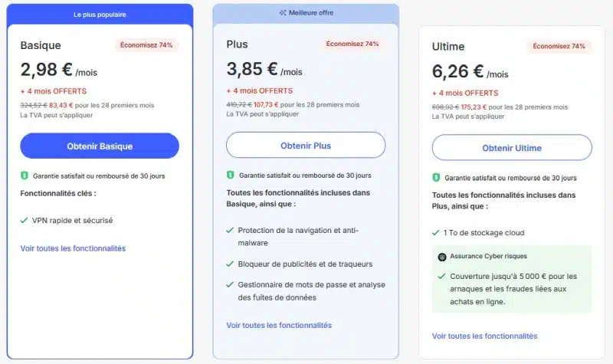Select the Le plus populaire banner tab
Viewport: 613px width, 364px height.
pos(100,15)
